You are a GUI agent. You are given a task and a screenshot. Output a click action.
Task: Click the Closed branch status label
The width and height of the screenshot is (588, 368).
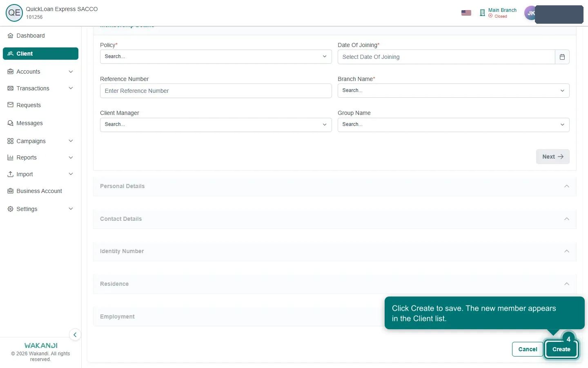click(501, 16)
